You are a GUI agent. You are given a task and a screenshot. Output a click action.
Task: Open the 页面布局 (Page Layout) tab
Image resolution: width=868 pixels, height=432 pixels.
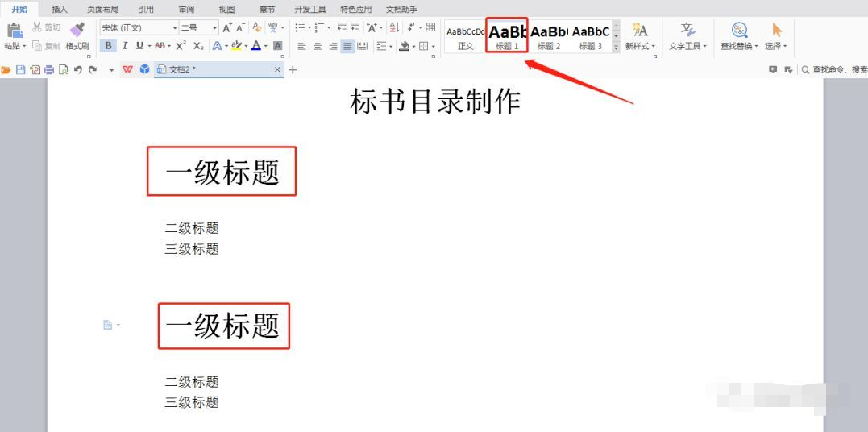point(102,10)
